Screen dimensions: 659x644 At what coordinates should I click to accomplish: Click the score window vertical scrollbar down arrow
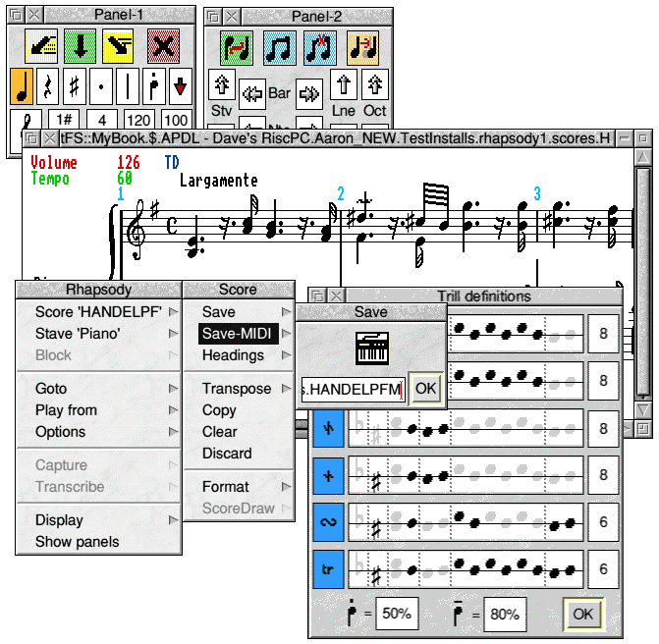point(643,409)
